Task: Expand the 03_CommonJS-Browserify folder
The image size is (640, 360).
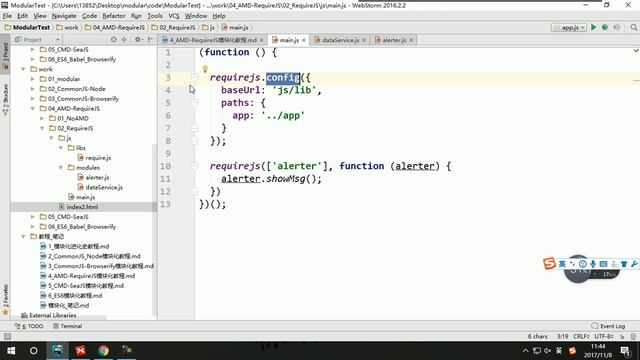Action: (33, 98)
